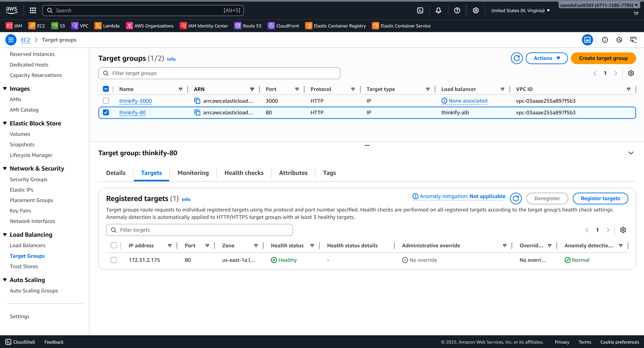Click the Register targets button
644x348 pixels.
(600, 198)
